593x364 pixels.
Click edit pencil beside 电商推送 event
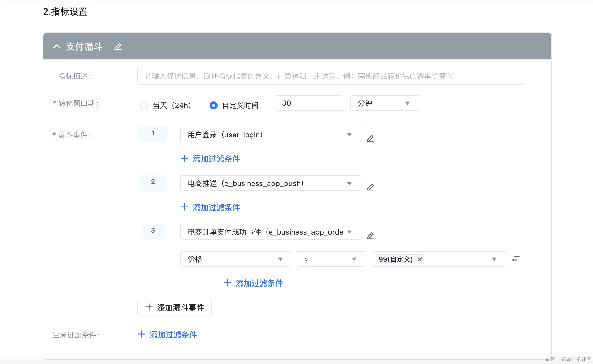(x=370, y=187)
